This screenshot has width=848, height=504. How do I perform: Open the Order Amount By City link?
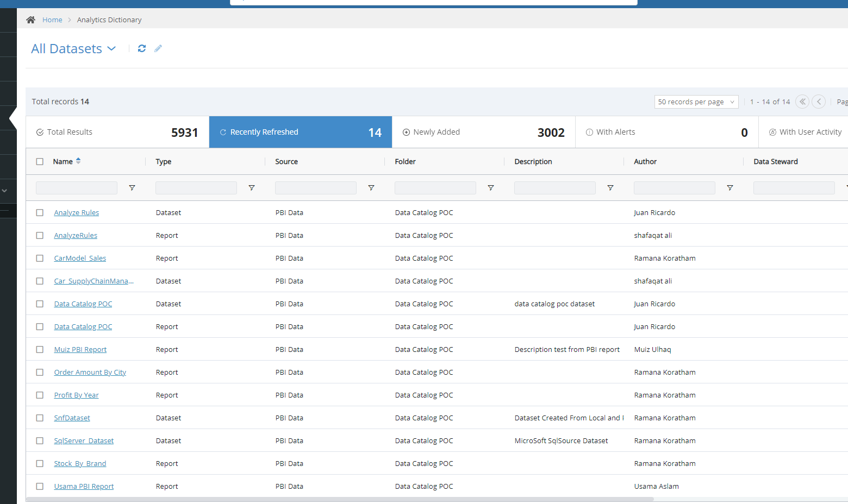tap(90, 373)
